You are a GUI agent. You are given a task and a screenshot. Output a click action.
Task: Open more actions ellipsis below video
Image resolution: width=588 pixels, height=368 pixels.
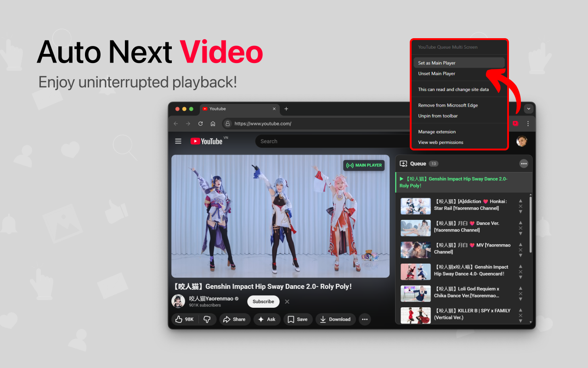[365, 319]
